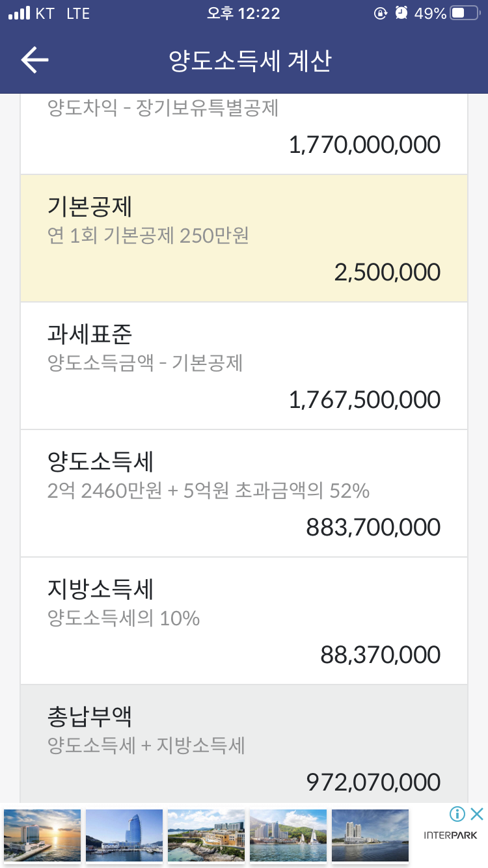Screen dimensions: 488x868
Task: Open the sunset hotel ad thumbnail
Action: point(42,835)
